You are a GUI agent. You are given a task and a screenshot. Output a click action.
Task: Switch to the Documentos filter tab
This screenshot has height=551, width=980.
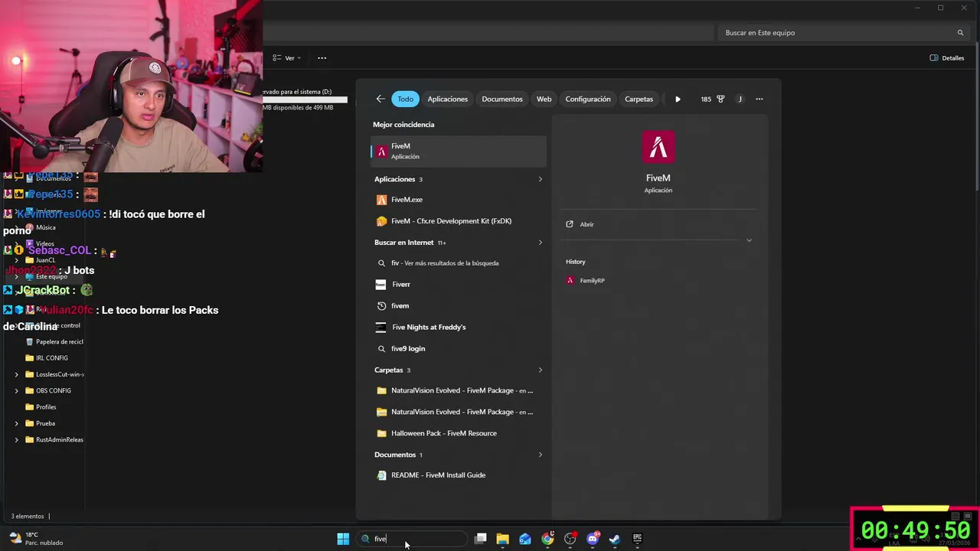tap(502, 99)
